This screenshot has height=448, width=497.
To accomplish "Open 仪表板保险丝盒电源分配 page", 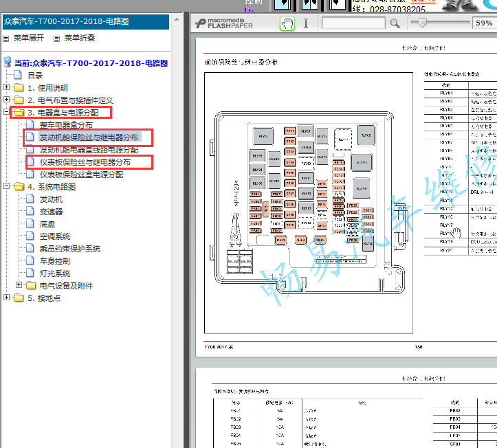I will 81,175.
